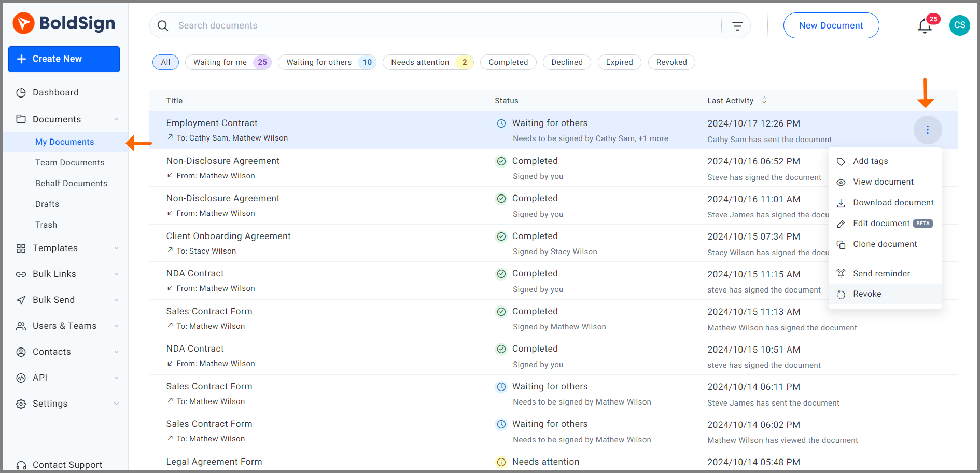Click the Create New button

click(x=64, y=59)
